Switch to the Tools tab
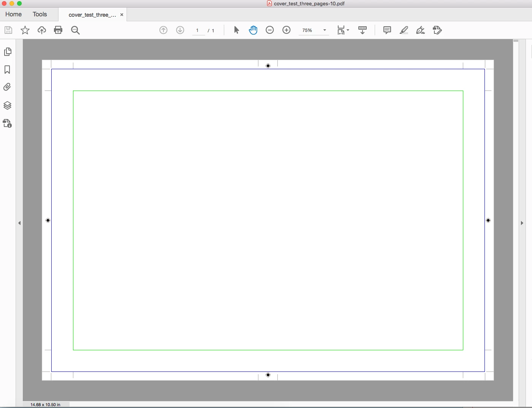 tap(40, 14)
